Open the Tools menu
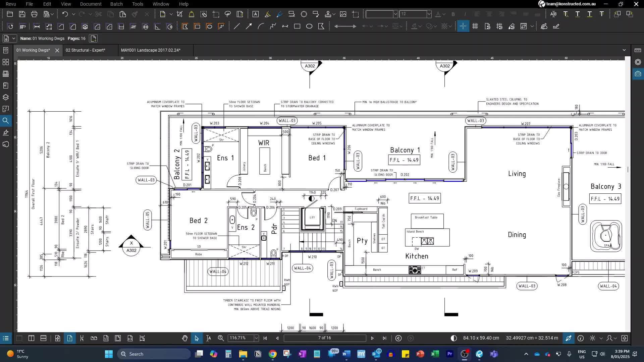The height and width of the screenshot is (362, 644). coord(138,4)
